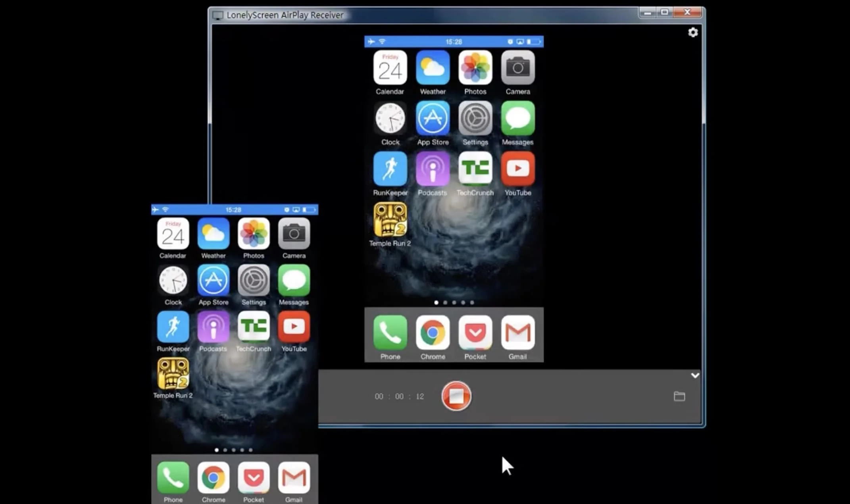Image resolution: width=850 pixels, height=504 pixels.
Task: Tap Pocket dock icon in LonelyScreen window
Action: point(475,333)
